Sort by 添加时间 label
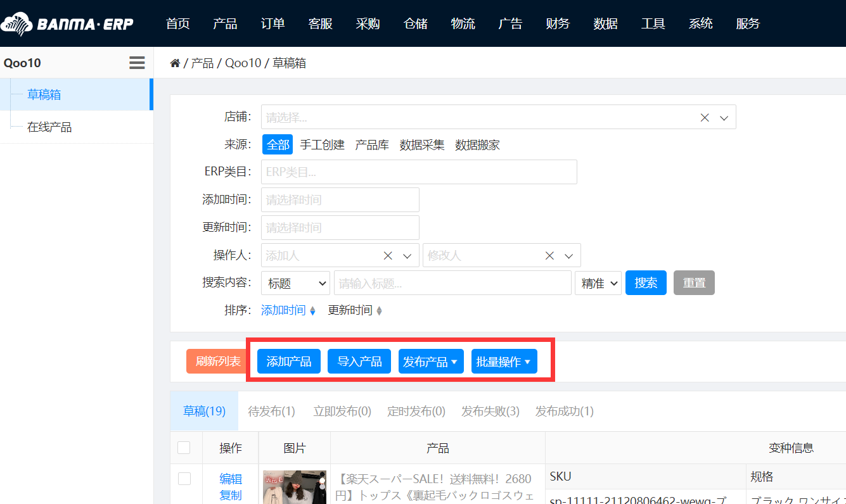 283,310
